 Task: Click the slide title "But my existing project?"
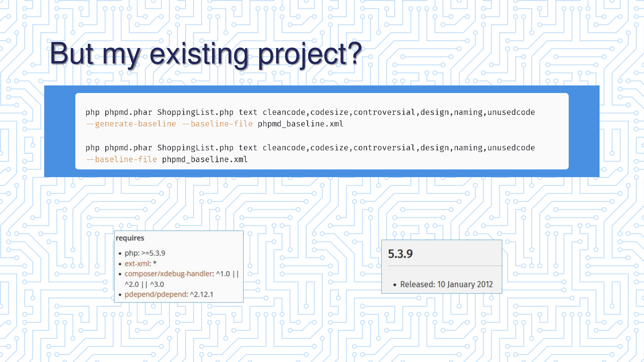[x=205, y=54]
